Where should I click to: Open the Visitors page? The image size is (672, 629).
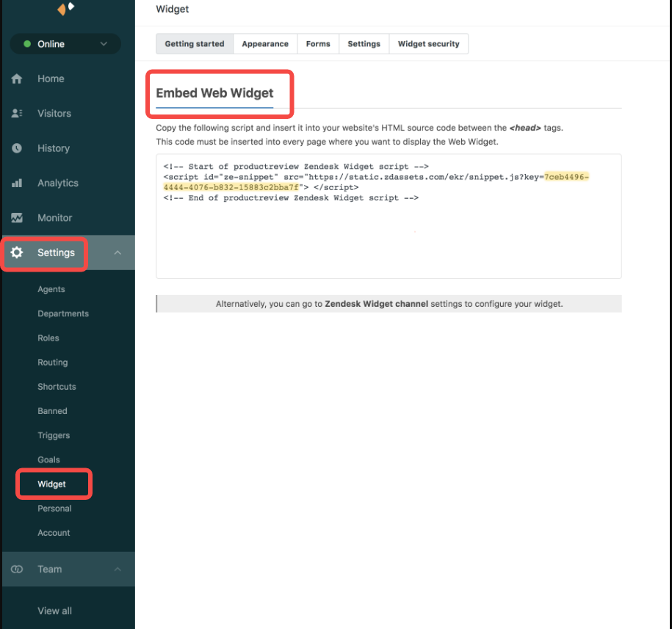pos(54,114)
